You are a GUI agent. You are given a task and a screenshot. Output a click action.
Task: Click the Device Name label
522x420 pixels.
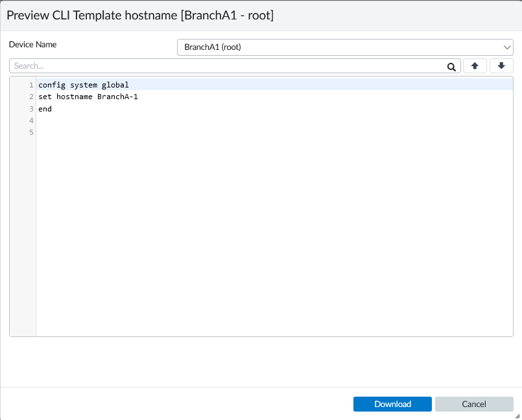32,45
